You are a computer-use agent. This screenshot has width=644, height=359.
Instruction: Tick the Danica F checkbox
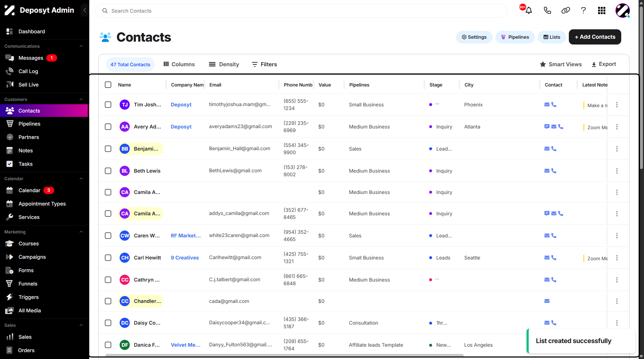coord(108,345)
